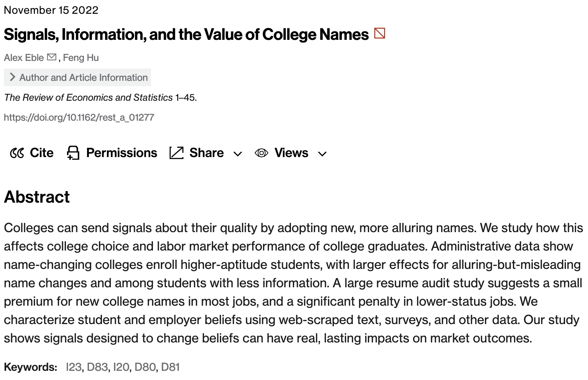
Task: Open author Alex Eble's link
Action: pyautogui.click(x=24, y=57)
